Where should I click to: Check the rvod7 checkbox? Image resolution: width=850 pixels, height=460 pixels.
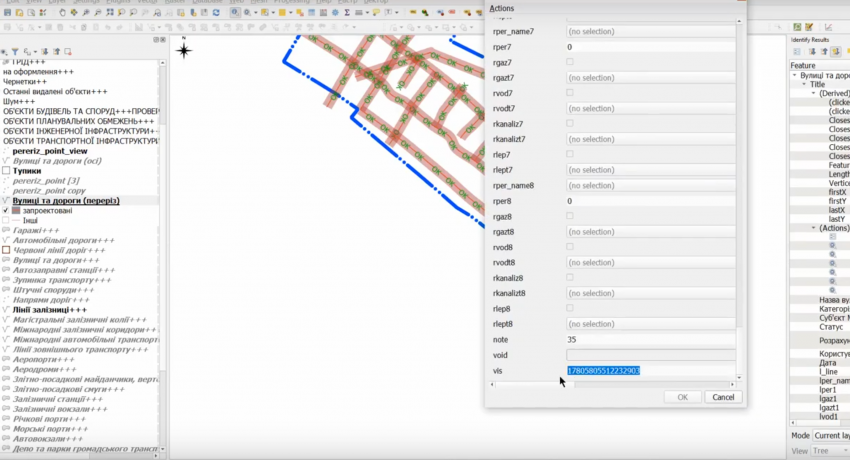point(570,93)
